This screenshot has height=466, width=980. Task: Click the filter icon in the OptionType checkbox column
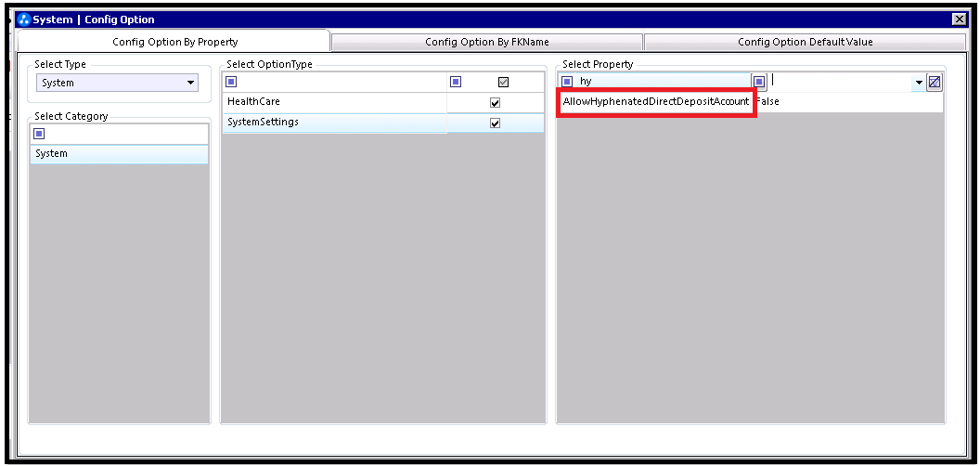pyautogui.click(x=456, y=82)
